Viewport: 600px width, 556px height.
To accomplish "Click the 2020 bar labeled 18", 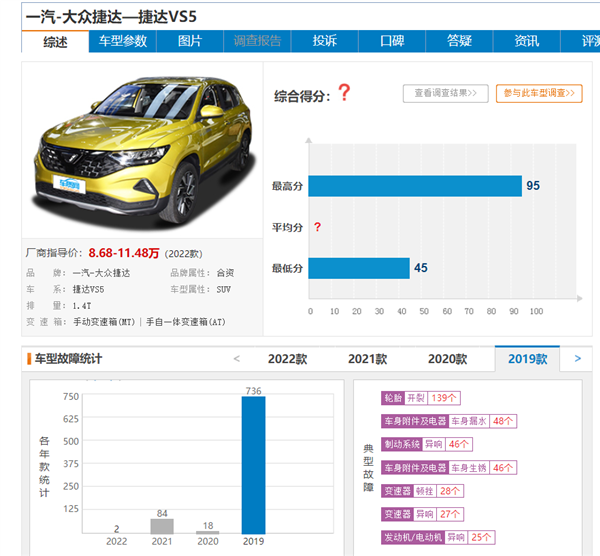I will pos(208,532).
